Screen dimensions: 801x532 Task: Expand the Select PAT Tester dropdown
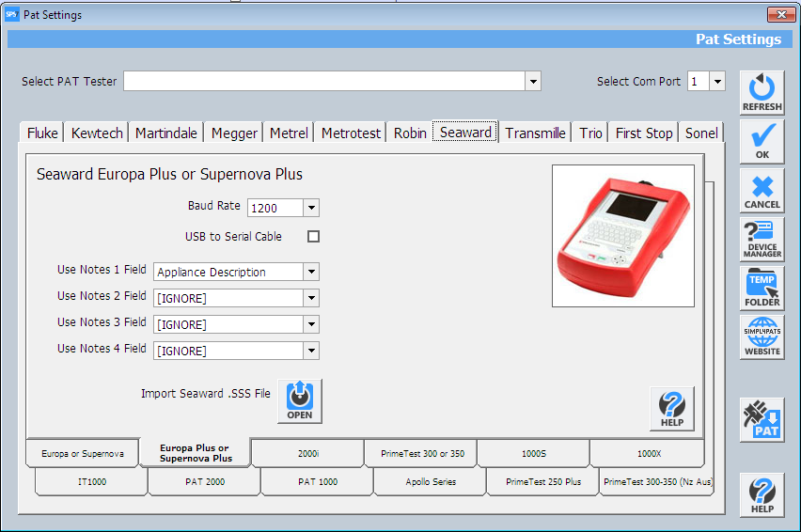point(533,82)
